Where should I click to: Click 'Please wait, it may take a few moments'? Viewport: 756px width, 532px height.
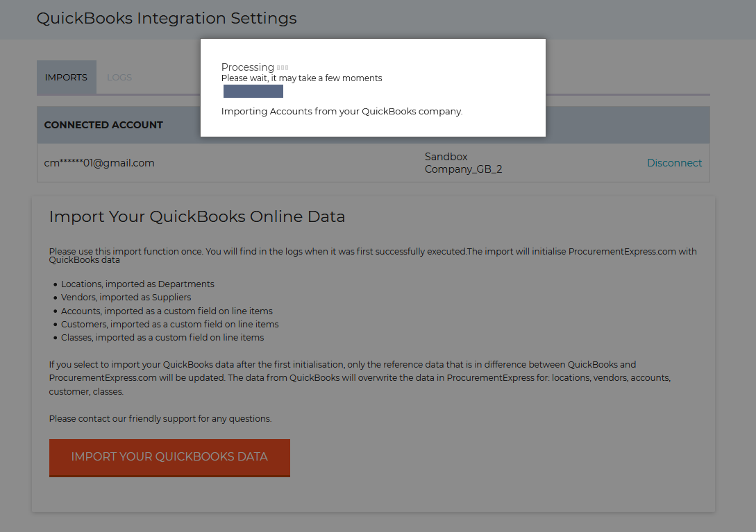tap(301, 78)
